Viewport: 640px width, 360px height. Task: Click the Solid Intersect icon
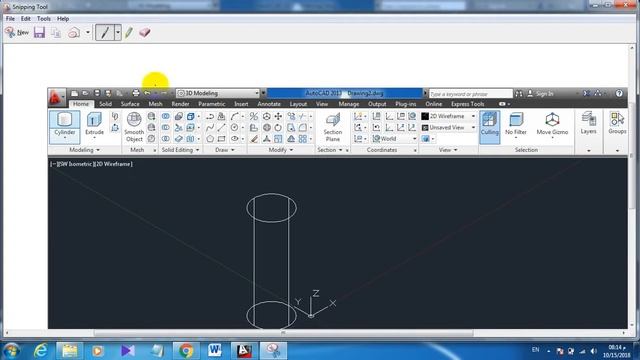pyautogui.click(x=166, y=139)
